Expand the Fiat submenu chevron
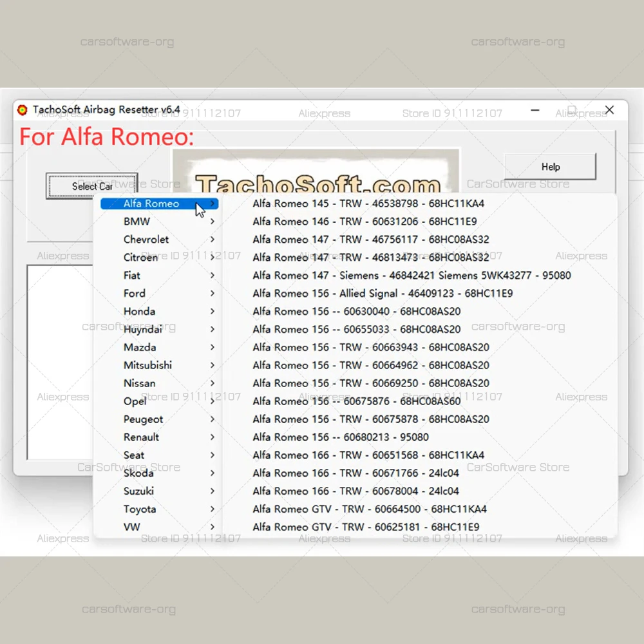This screenshot has width=644, height=644. click(213, 276)
